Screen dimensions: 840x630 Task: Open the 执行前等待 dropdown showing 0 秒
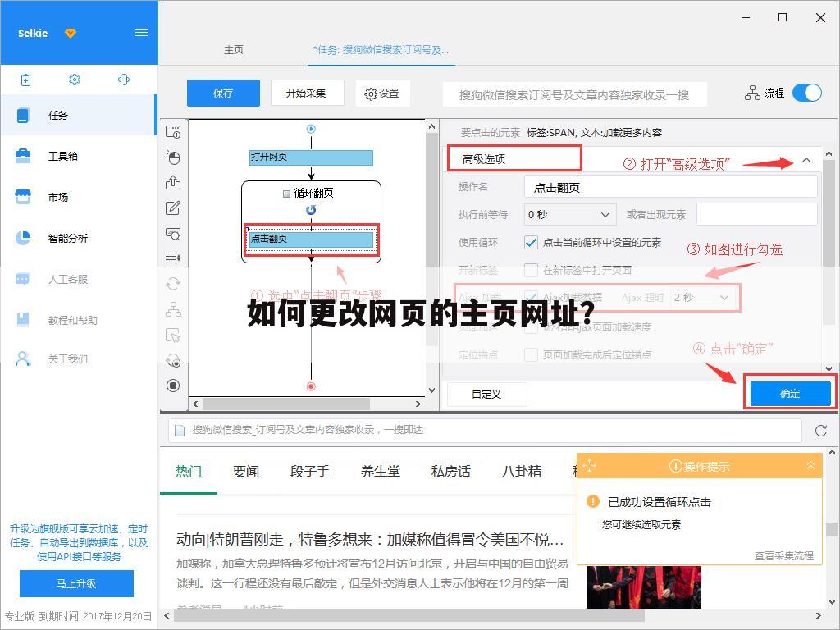(x=570, y=215)
